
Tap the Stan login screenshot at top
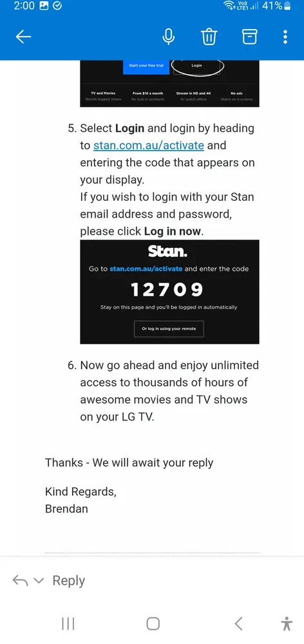click(x=169, y=83)
